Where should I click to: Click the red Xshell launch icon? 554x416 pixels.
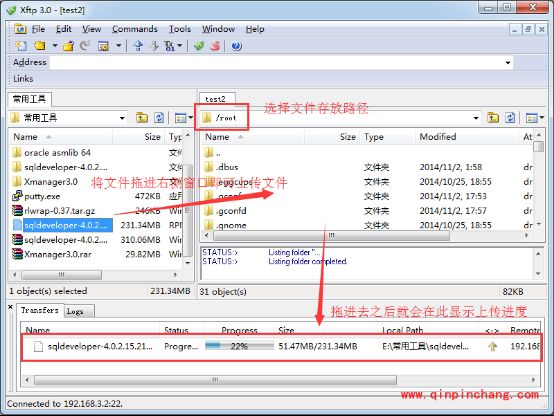point(215,46)
